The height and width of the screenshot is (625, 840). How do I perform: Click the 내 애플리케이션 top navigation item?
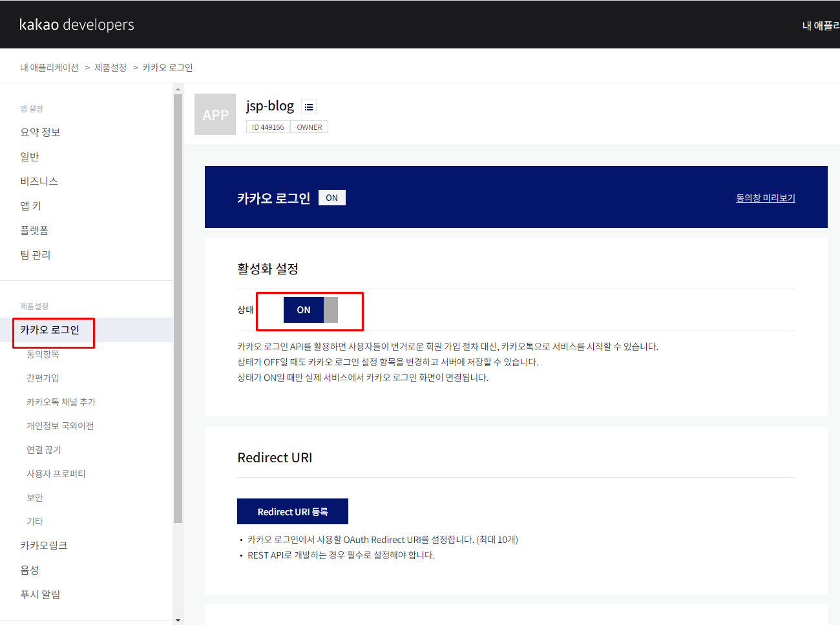click(x=821, y=25)
